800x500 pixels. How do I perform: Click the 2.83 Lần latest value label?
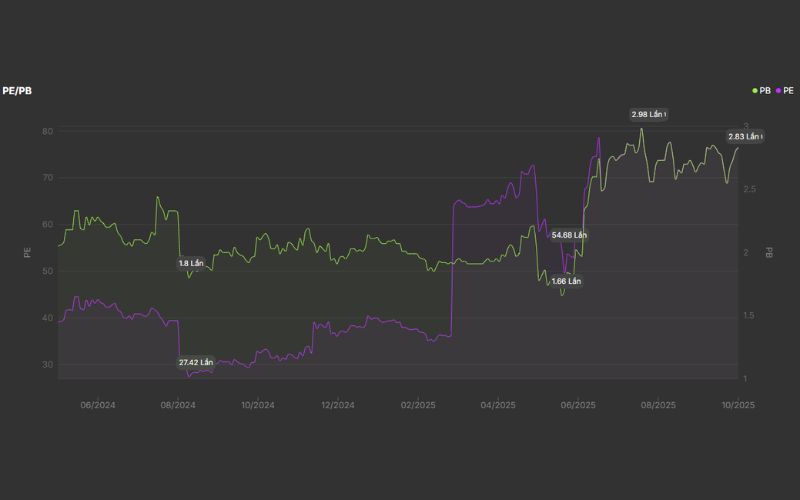coord(745,136)
